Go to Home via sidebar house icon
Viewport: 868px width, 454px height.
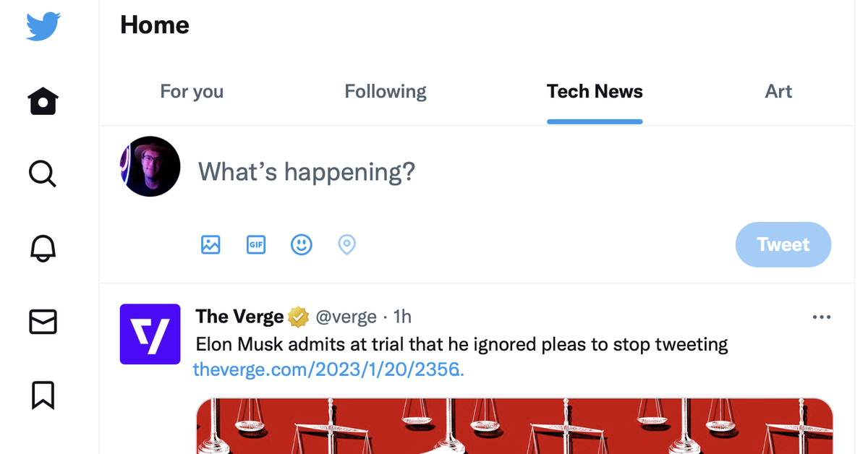click(x=43, y=101)
